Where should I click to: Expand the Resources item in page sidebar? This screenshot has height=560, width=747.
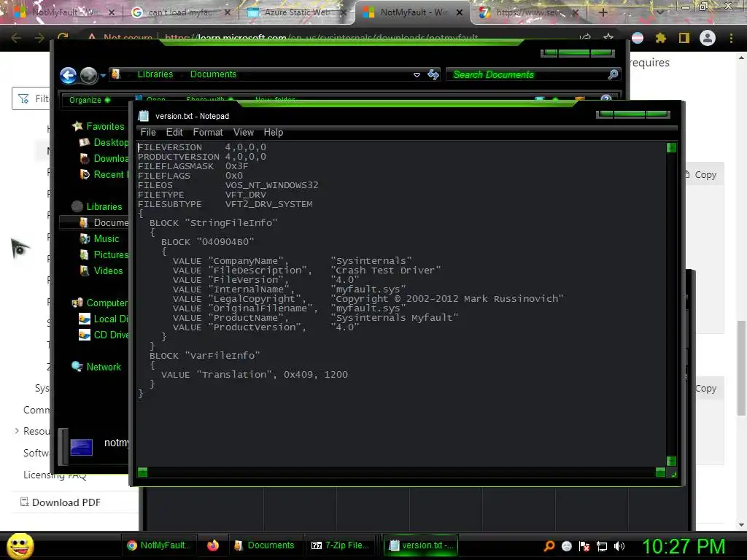[18, 431]
